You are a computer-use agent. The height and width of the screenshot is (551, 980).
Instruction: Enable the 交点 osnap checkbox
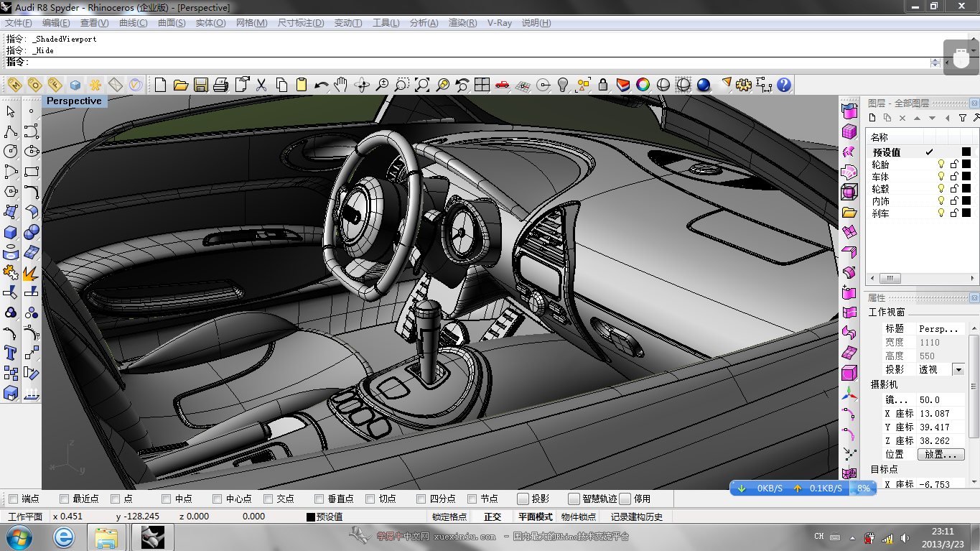pos(268,499)
